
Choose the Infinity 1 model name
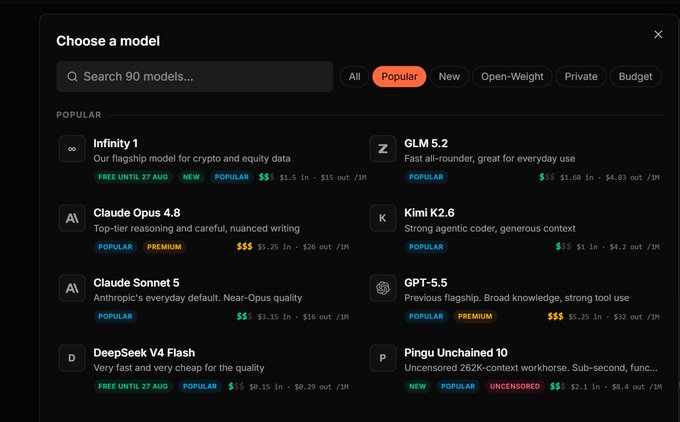tap(115, 143)
